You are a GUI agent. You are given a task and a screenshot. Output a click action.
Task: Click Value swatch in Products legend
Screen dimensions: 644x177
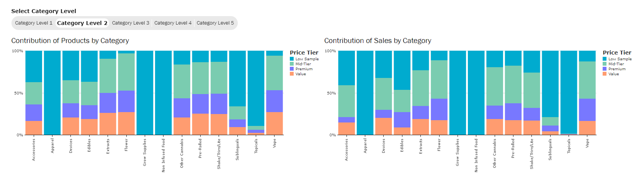click(x=292, y=74)
